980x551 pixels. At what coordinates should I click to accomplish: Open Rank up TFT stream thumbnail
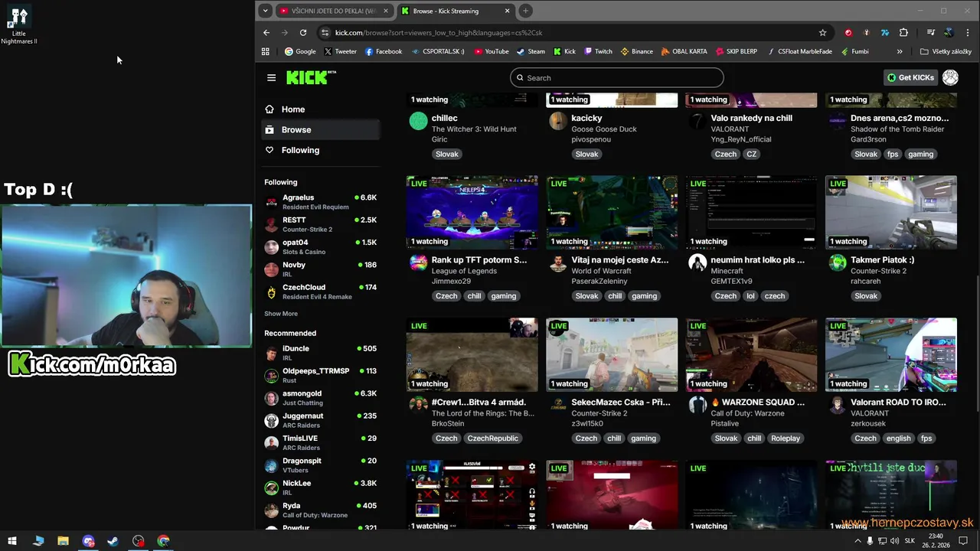[x=472, y=212]
